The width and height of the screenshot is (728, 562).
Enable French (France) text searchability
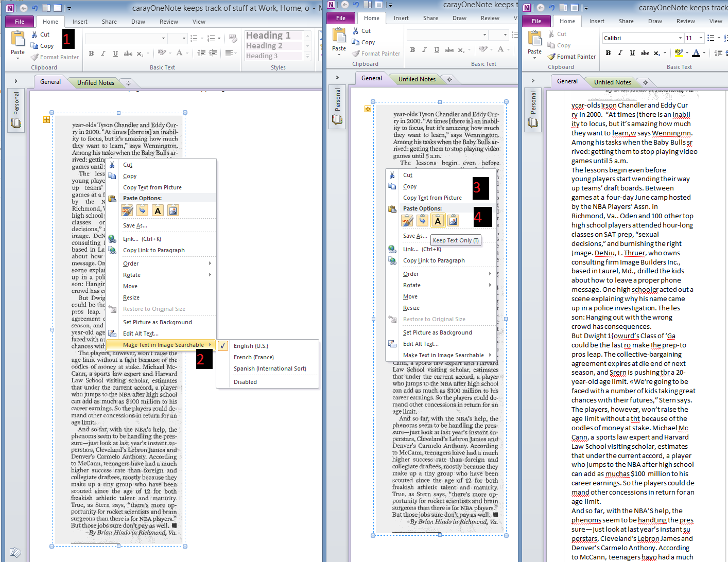[254, 357]
